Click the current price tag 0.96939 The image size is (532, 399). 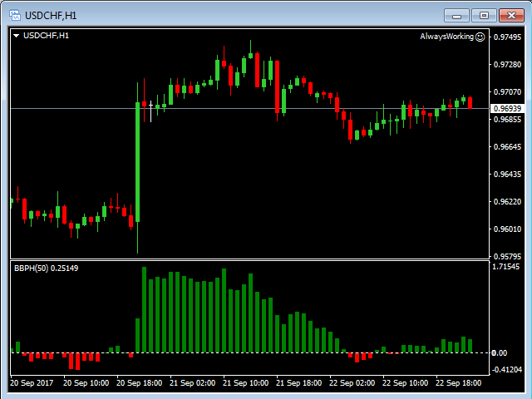506,109
